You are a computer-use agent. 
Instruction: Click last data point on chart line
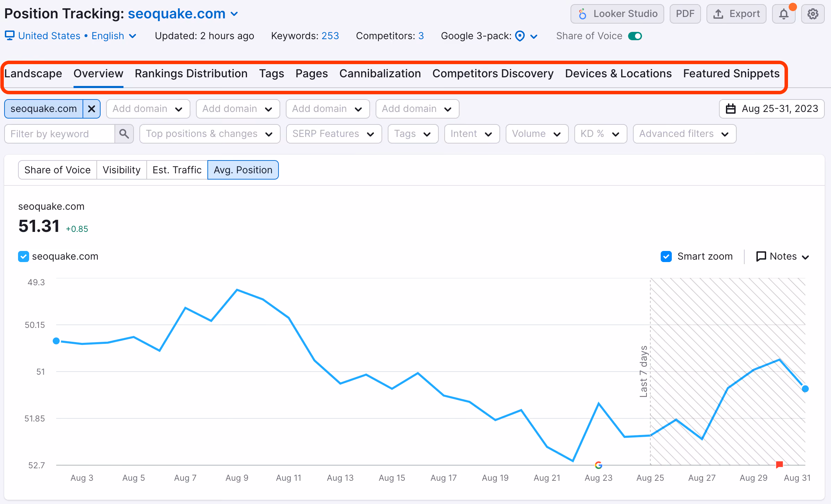[805, 389]
